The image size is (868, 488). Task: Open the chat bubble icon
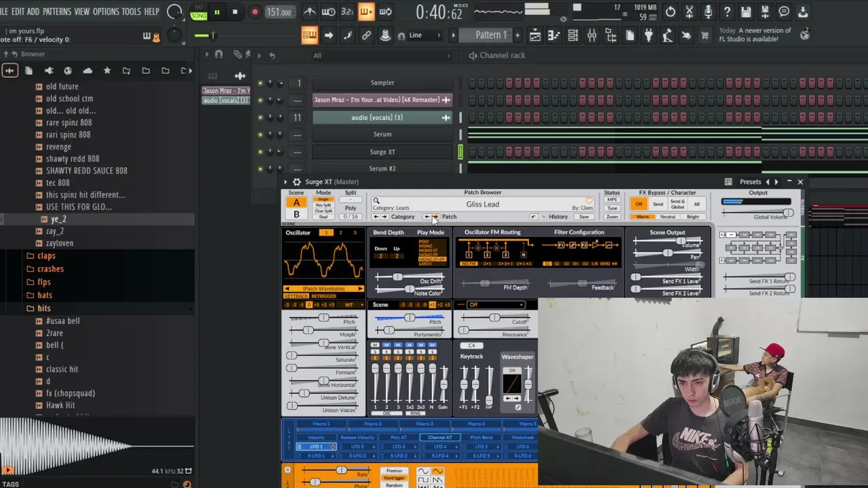[x=784, y=12]
